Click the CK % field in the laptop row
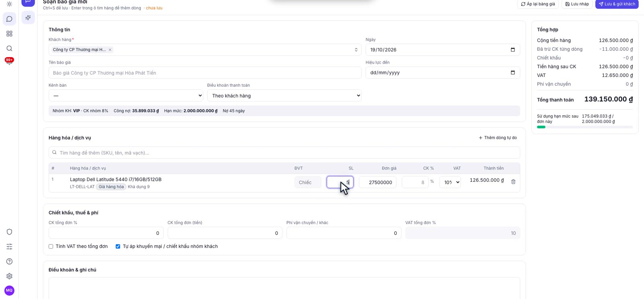Viewport: 644px width, 299px height. tap(415, 182)
